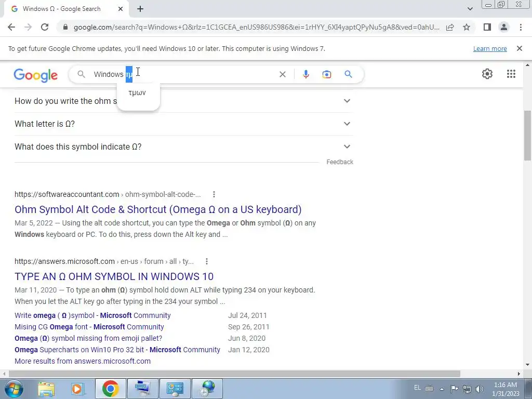Viewport: 532px width, 399px height.
Task: Click the softwareaccountant.com URL text
Action: point(67,194)
